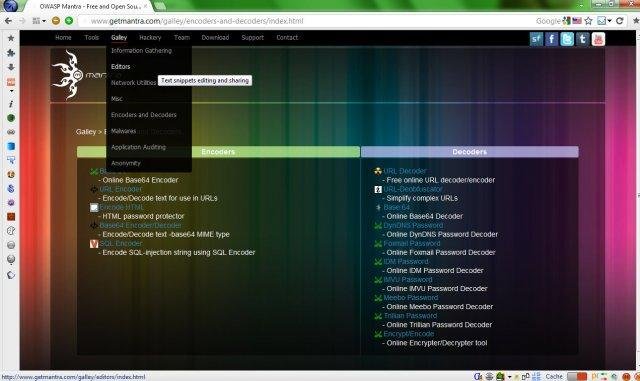Open the grid dropdown in navigation toolbar

[39, 20]
